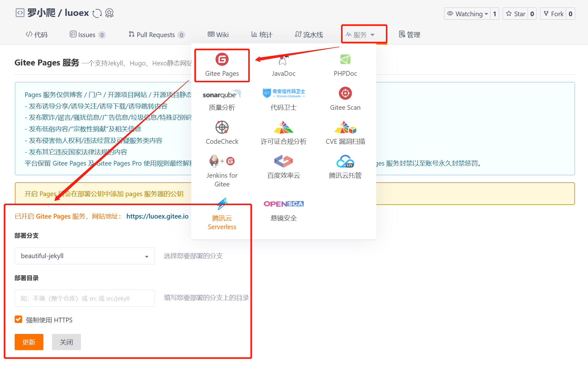The width and height of the screenshot is (588, 366).
Task: Open OpenSCA 悬镜安全 service
Action: click(x=283, y=210)
